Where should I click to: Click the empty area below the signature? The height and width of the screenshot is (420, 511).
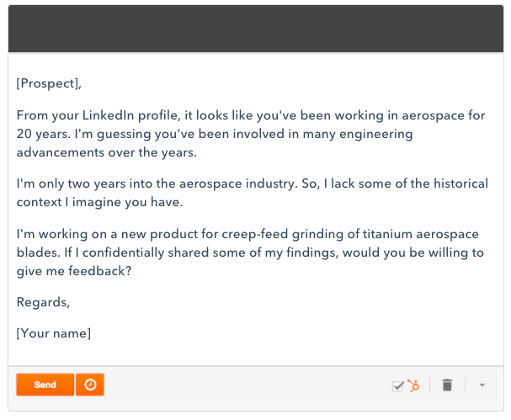[x=256, y=354]
